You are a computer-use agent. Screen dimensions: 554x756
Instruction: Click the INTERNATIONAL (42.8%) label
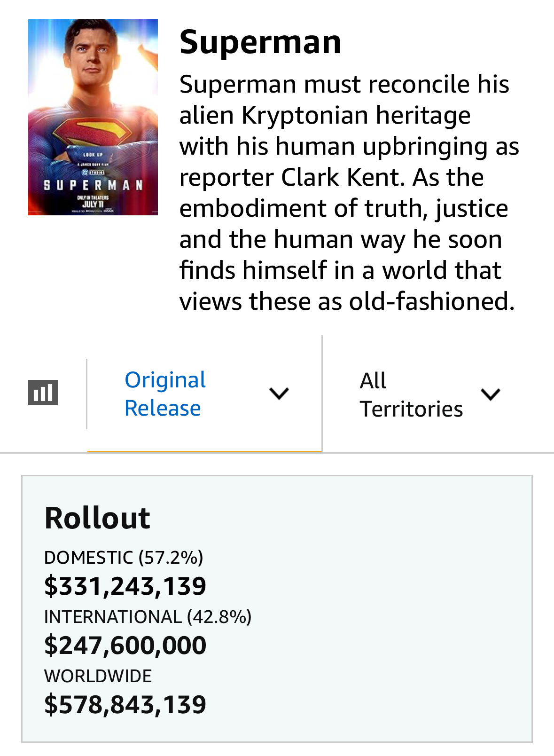tap(148, 617)
